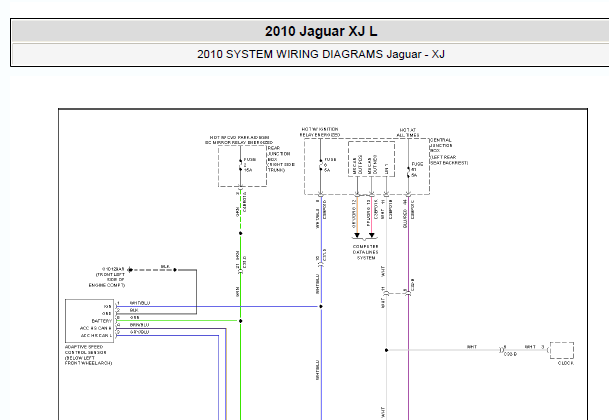Image resolution: width=609 pixels, height=420 pixels.
Task: Click the "CLOCK" label
Action: coord(566,363)
